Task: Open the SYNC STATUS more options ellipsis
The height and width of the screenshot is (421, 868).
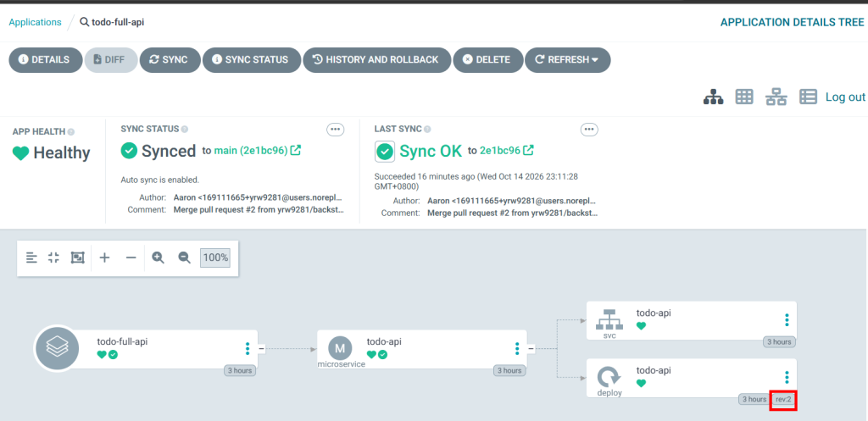Action: (335, 130)
